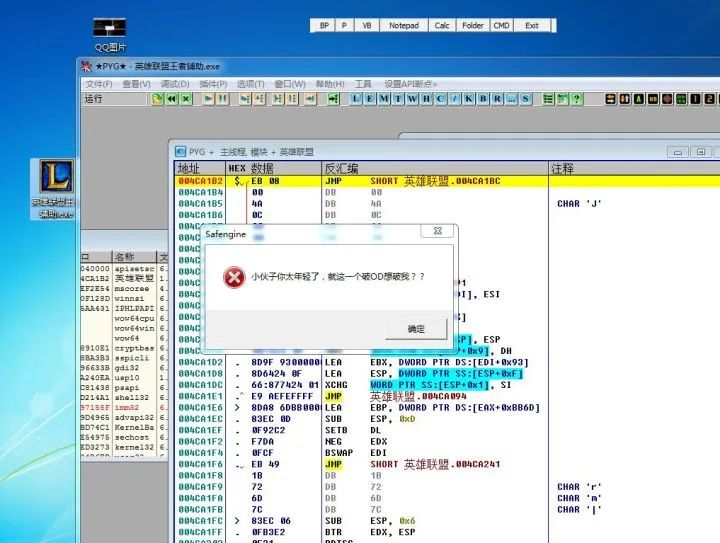720x543 pixels.
Task: Open Patches window with slash button
Action: [x=455, y=99]
